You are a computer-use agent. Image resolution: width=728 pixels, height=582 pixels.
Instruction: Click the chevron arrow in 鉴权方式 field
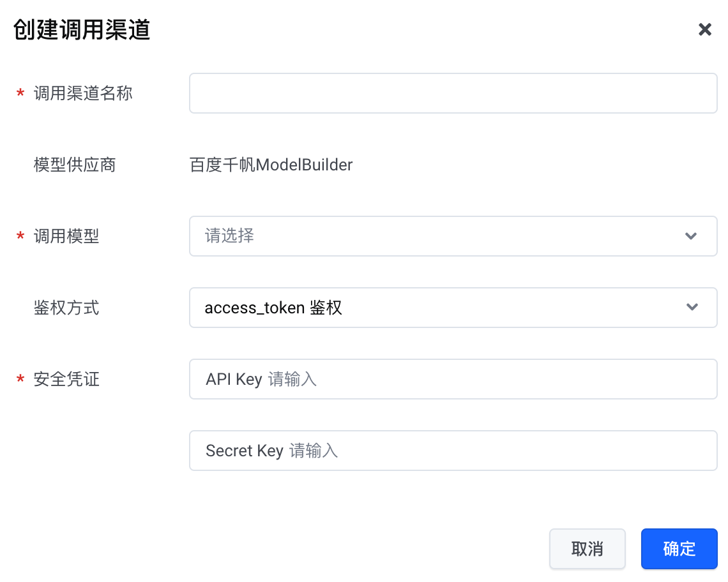coord(692,307)
